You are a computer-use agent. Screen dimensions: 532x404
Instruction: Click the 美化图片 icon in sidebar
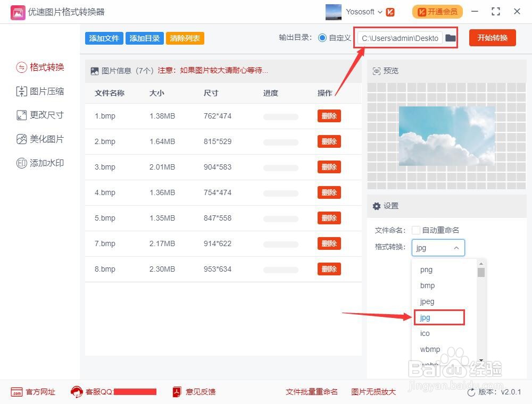click(x=21, y=139)
